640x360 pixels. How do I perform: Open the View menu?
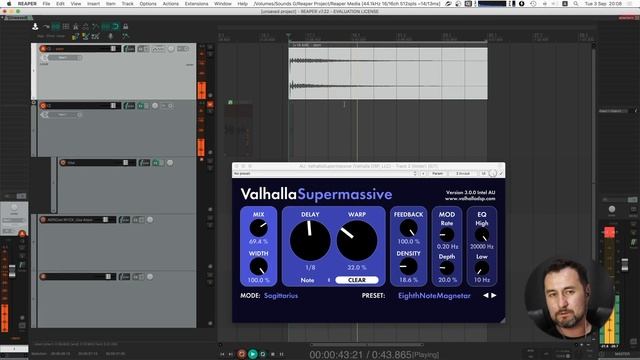76,3
